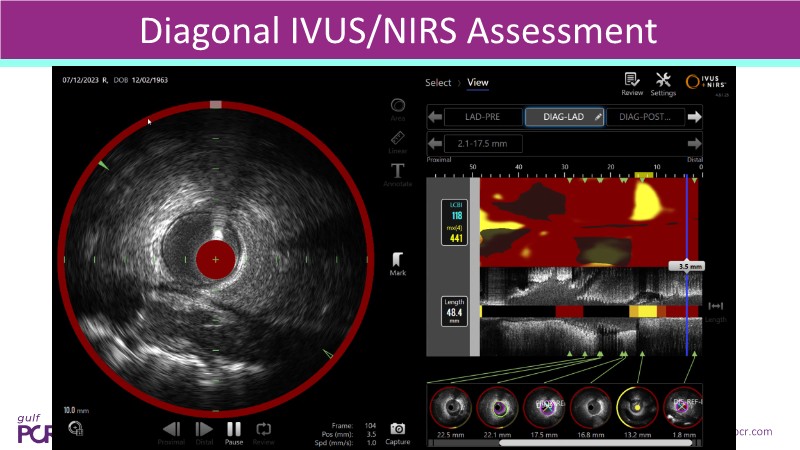Step toward Proximal frame
The height and width of the screenshot is (450, 800).
click(x=171, y=430)
